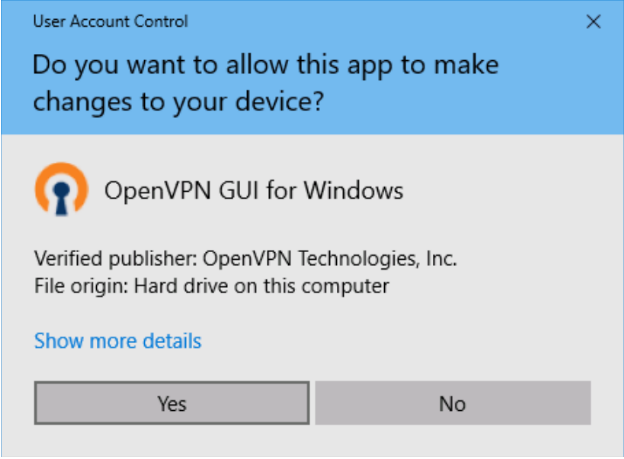Select the OpenVPN GUI for Windows app name

(254, 190)
